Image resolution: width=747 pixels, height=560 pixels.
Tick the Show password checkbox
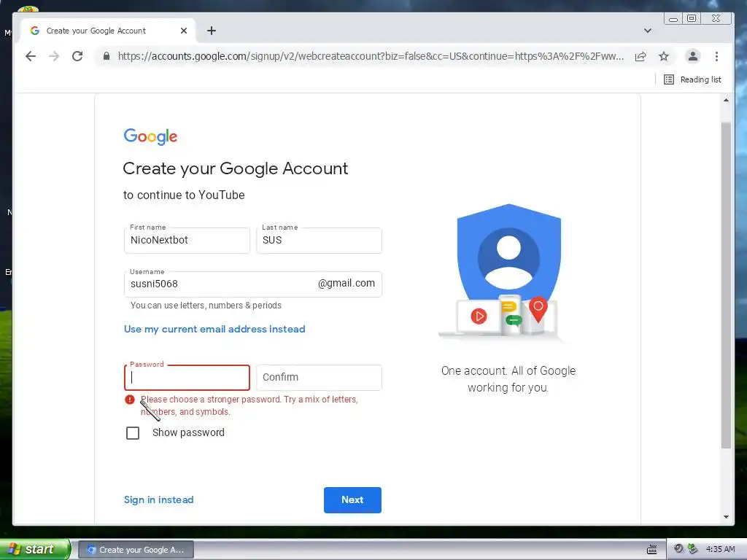(133, 433)
